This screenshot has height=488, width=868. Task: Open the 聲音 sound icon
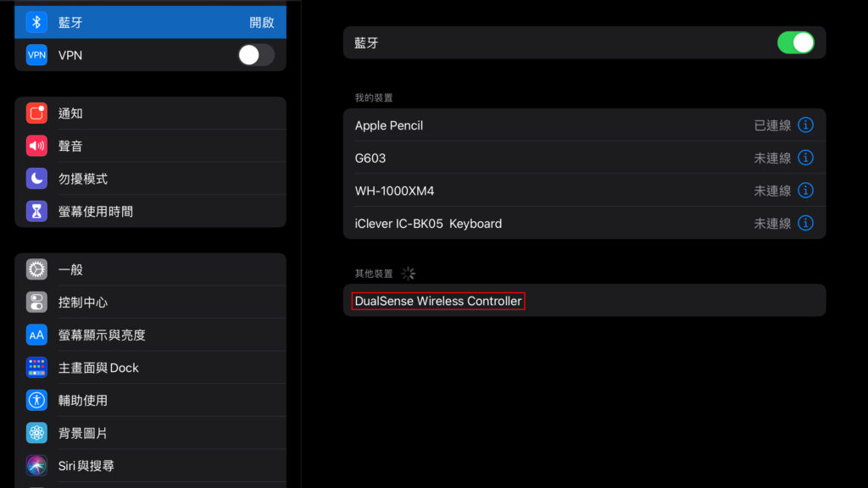pyautogui.click(x=36, y=146)
